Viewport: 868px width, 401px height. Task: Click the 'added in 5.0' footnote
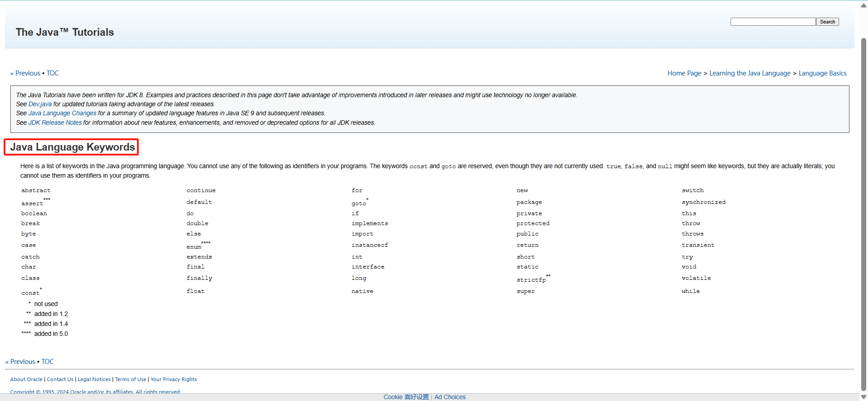coord(51,334)
